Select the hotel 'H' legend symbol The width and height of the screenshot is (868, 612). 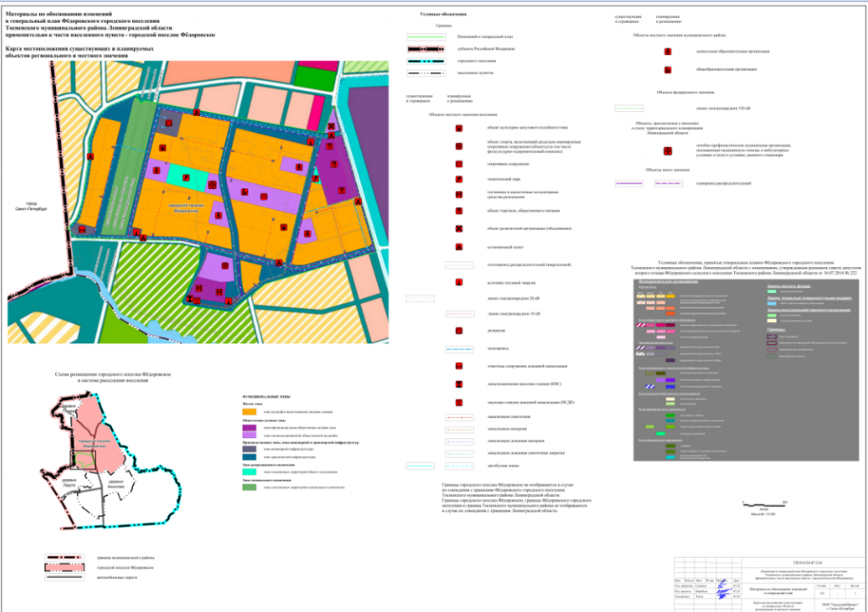point(459,195)
